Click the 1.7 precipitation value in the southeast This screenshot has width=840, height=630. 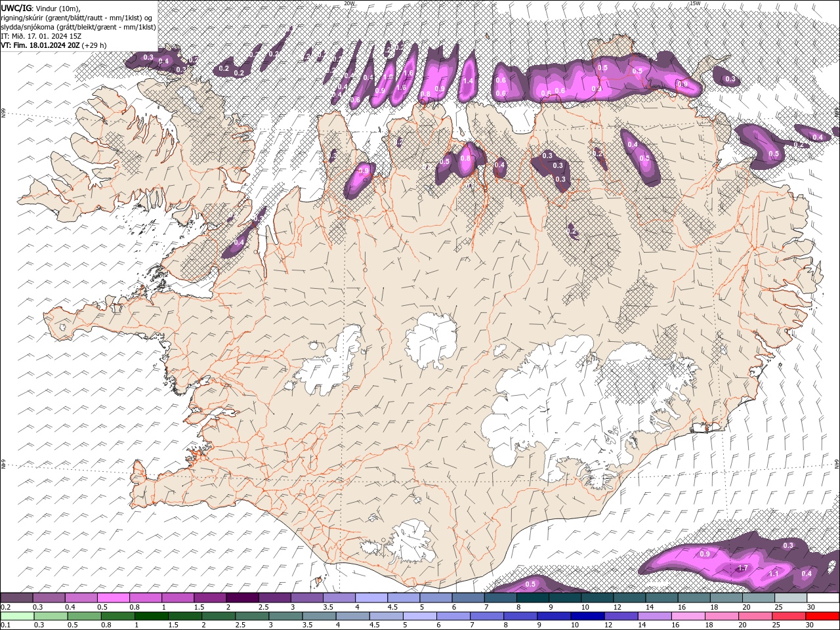[743, 568]
